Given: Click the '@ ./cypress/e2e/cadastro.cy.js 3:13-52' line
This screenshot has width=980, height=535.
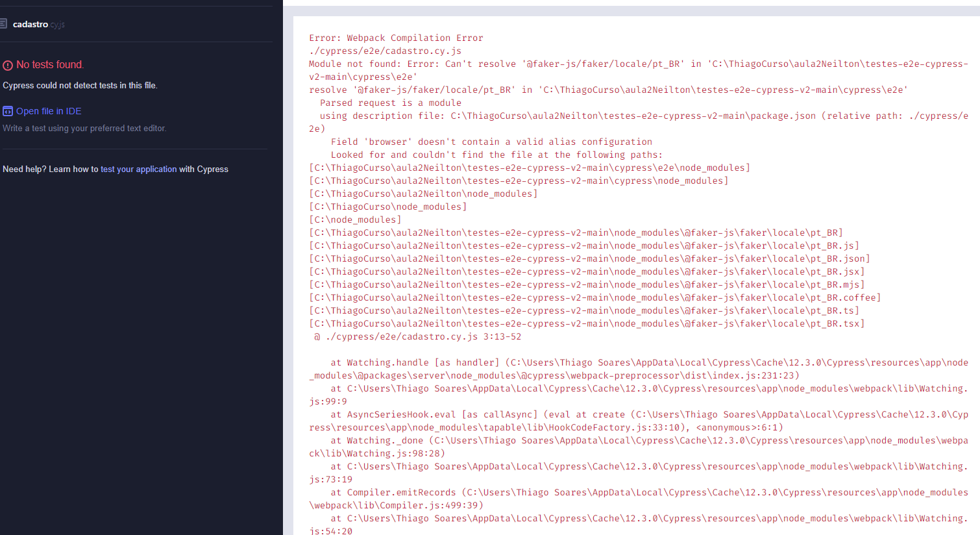Looking at the screenshot, I should pos(418,336).
